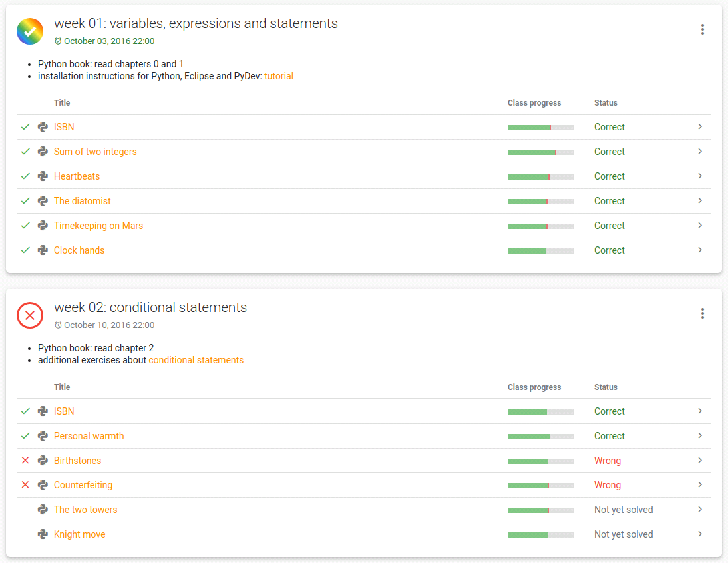Open week 01 three-dot options menu
728x563 pixels.
pyautogui.click(x=703, y=30)
